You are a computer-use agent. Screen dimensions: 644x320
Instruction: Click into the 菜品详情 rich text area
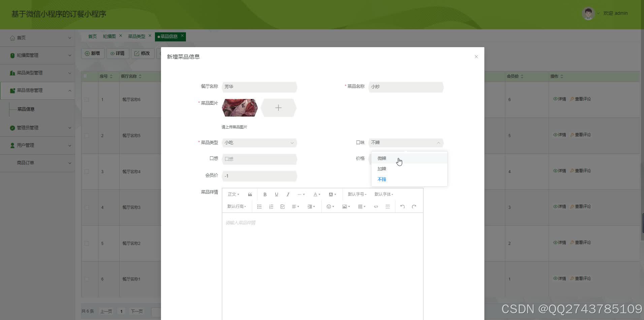point(323,266)
